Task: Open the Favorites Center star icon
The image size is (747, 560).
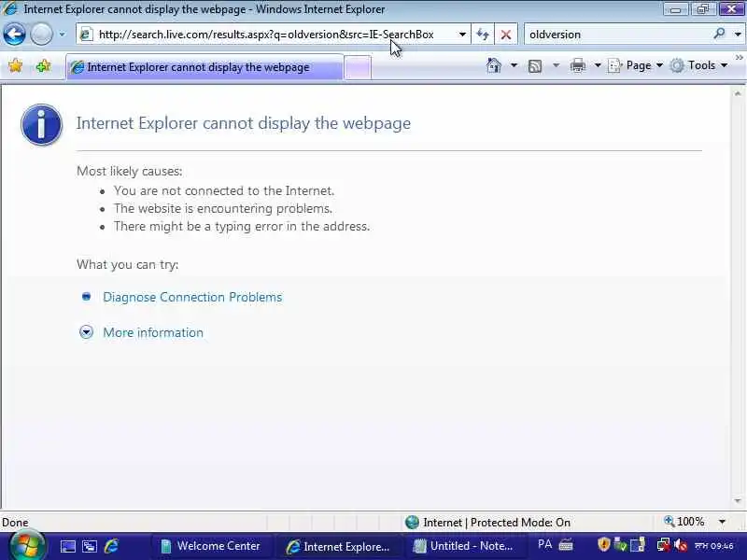Action: pyautogui.click(x=15, y=65)
